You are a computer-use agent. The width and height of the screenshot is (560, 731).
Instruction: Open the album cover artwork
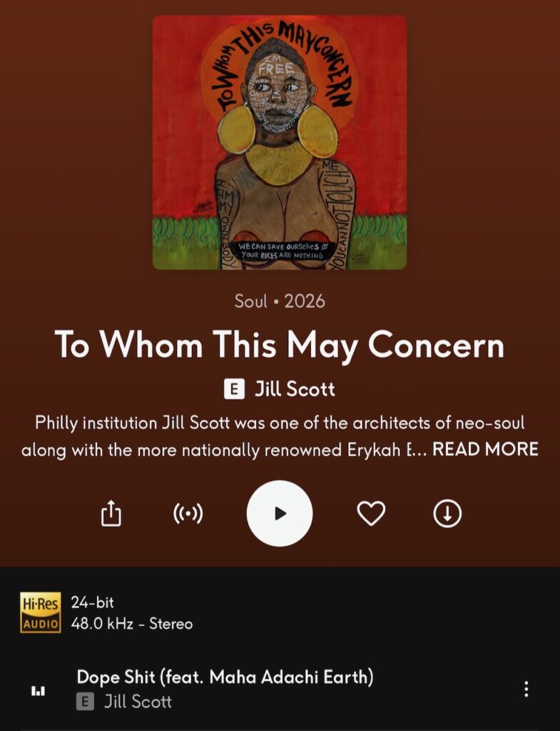click(280, 142)
